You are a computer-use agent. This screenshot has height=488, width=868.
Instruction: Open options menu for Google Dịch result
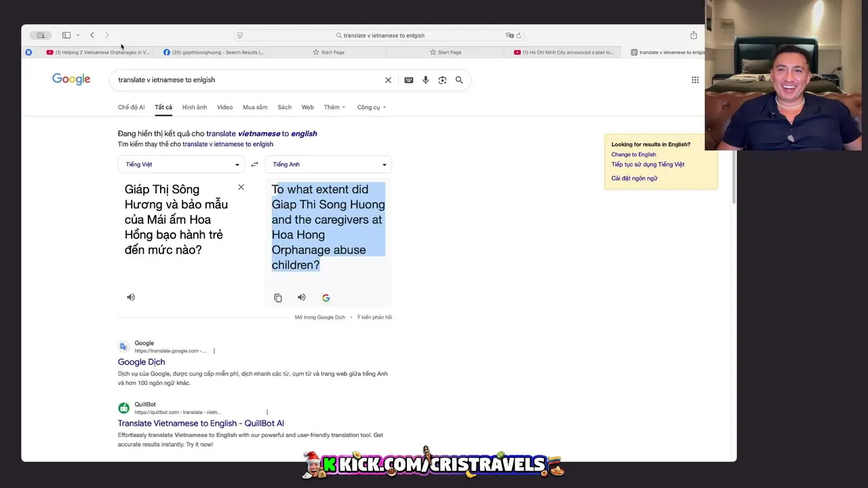click(214, 351)
